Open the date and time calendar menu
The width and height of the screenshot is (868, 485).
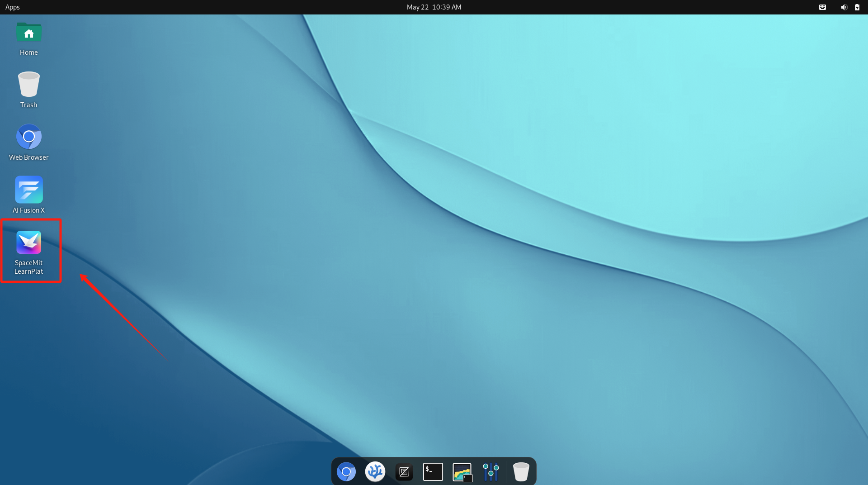[x=434, y=7]
